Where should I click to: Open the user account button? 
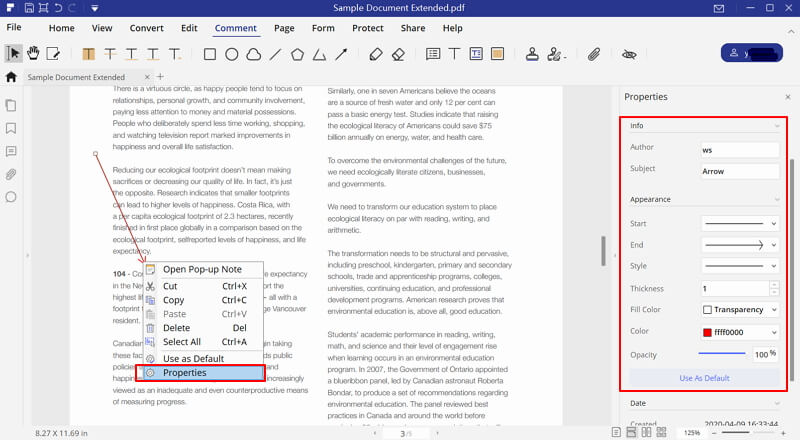click(752, 53)
